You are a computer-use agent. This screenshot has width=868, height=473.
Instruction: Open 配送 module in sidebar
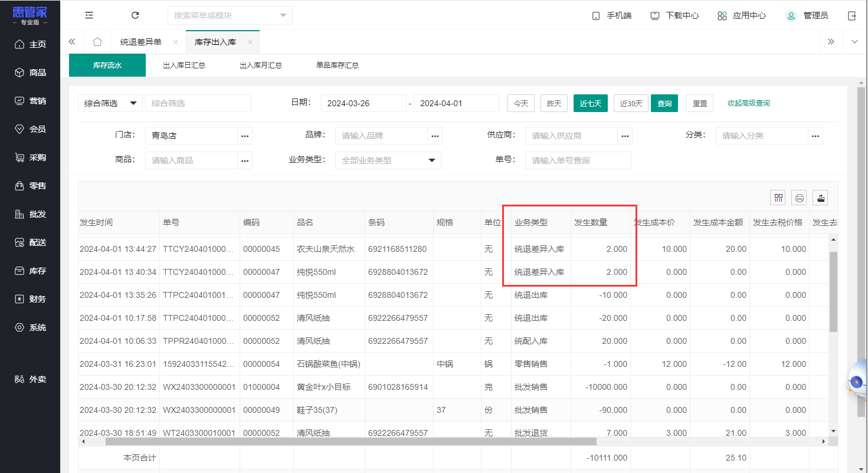coord(30,242)
